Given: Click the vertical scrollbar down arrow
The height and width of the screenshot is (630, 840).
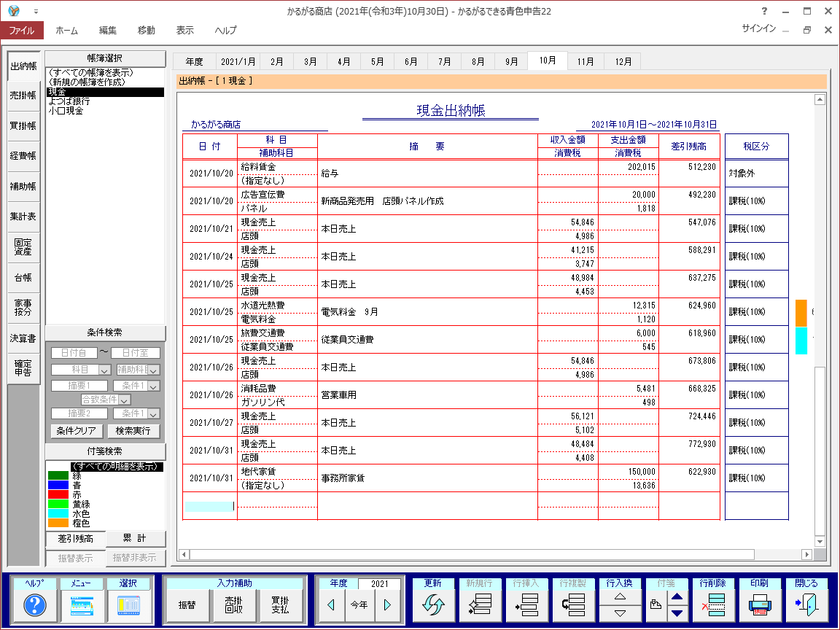Looking at the screenshot, I should point(820,541).
